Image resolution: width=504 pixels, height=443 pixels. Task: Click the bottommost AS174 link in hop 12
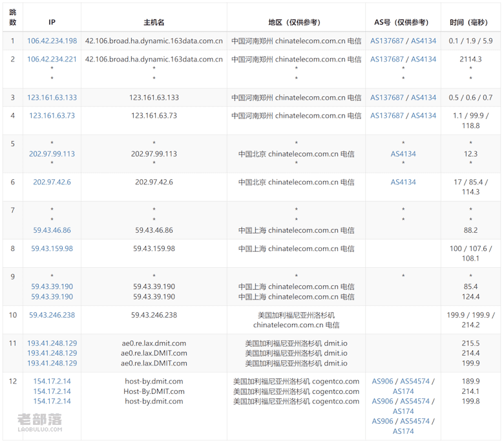point(403,431)
